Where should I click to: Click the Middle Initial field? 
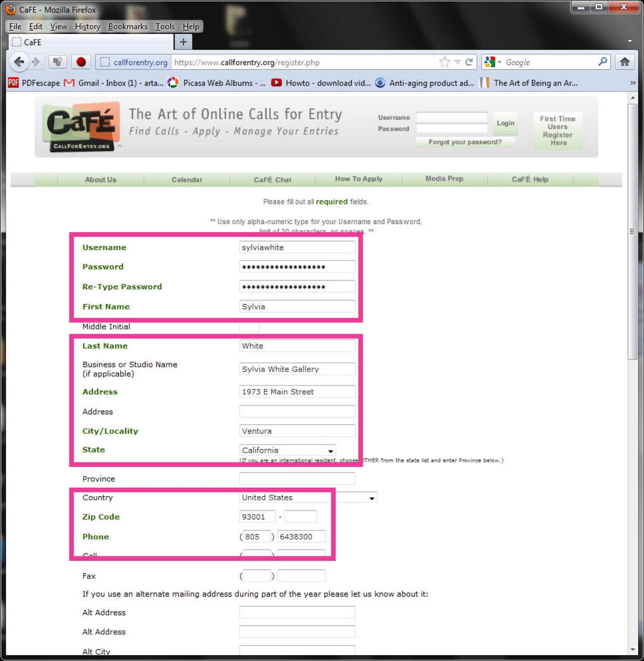click(250, 327)
